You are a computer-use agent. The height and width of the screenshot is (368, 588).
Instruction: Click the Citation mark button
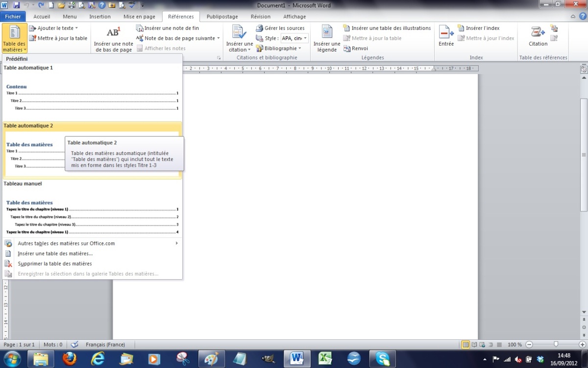tap(538, 37)
